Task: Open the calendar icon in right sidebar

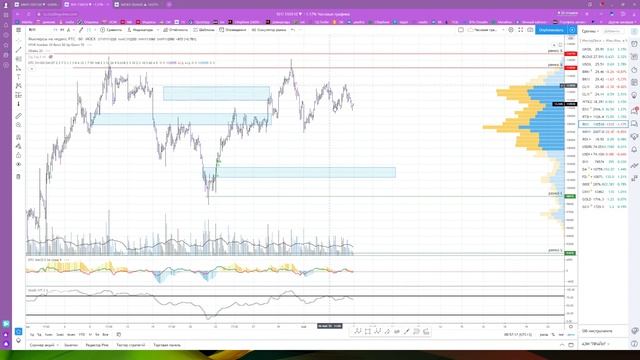Action: [634, 82]
